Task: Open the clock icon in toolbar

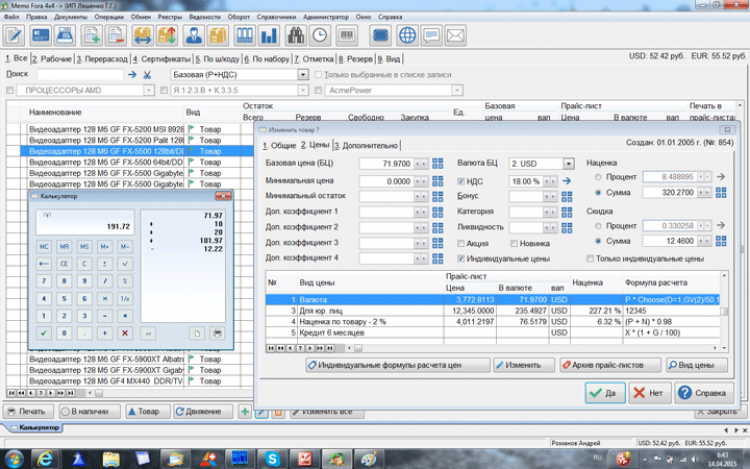Action: [x=321, y=35]
